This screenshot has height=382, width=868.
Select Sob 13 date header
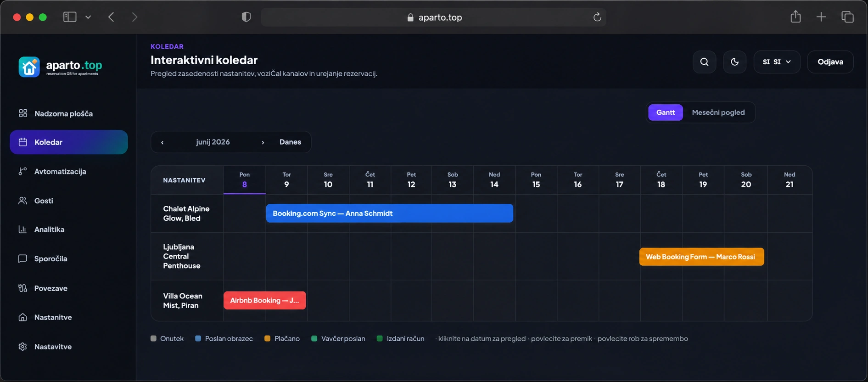coord(453,180)
